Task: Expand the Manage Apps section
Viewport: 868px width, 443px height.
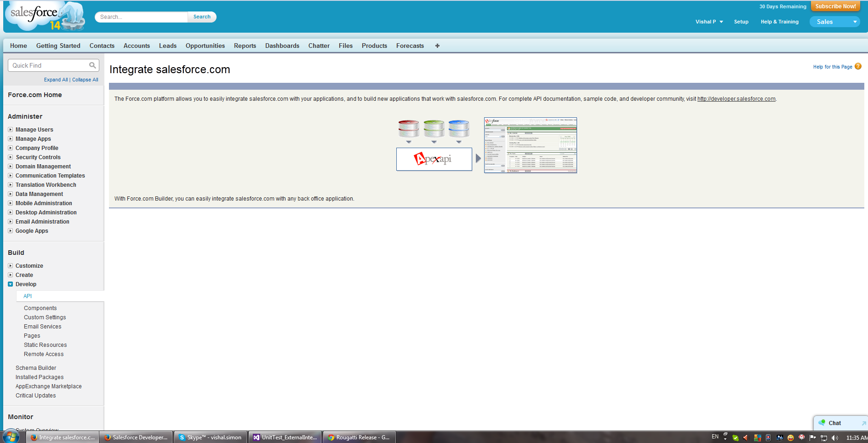Action: pos(10,139)
